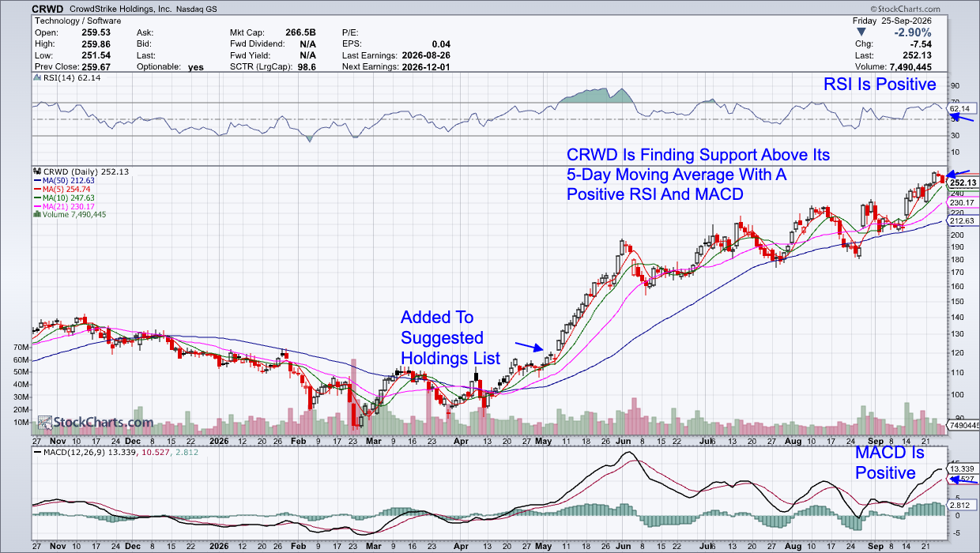Click the MACD(12,26,9) panel label
980x553 pixels.
pyautogui.click(x=75, y=451)
